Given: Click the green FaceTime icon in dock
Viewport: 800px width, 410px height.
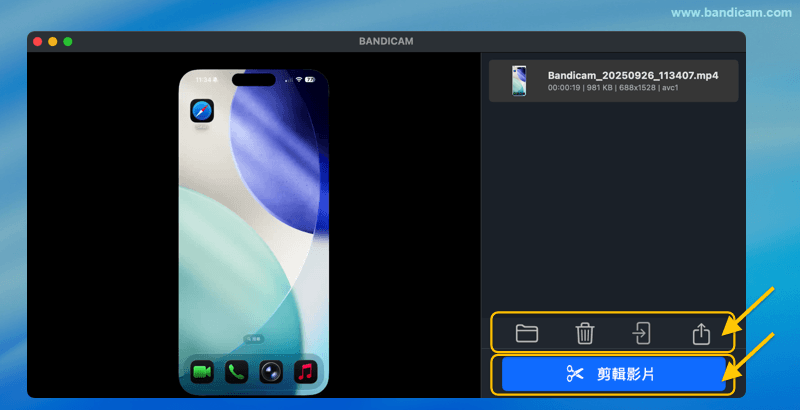Looking at the screenshot, I should tap(203, 372).
